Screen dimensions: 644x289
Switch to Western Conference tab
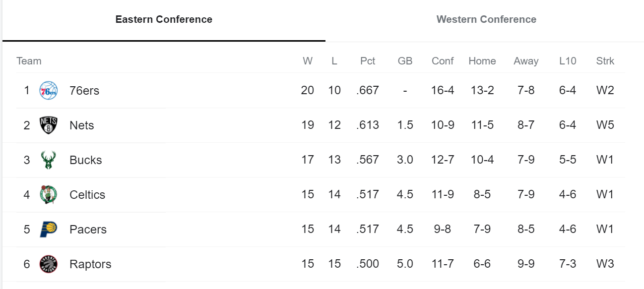click(x=486, y=20)
